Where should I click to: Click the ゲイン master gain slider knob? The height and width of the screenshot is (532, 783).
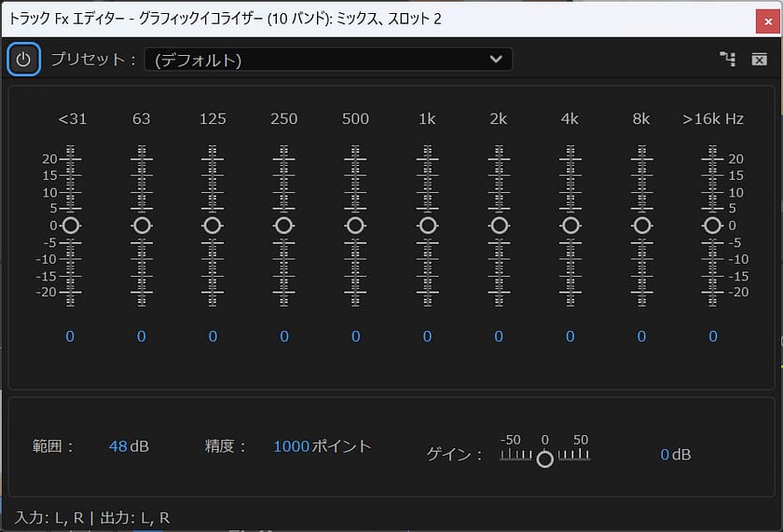pos(545,458)
